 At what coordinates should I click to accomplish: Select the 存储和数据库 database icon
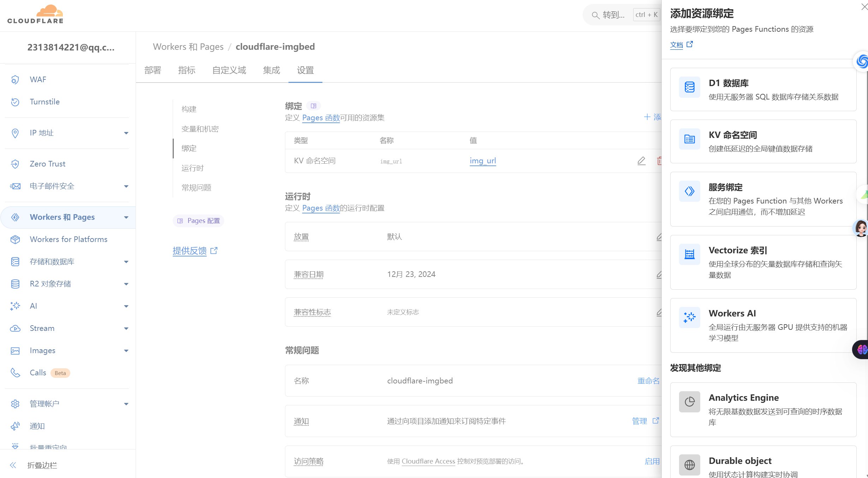click(x=15, y=262)
